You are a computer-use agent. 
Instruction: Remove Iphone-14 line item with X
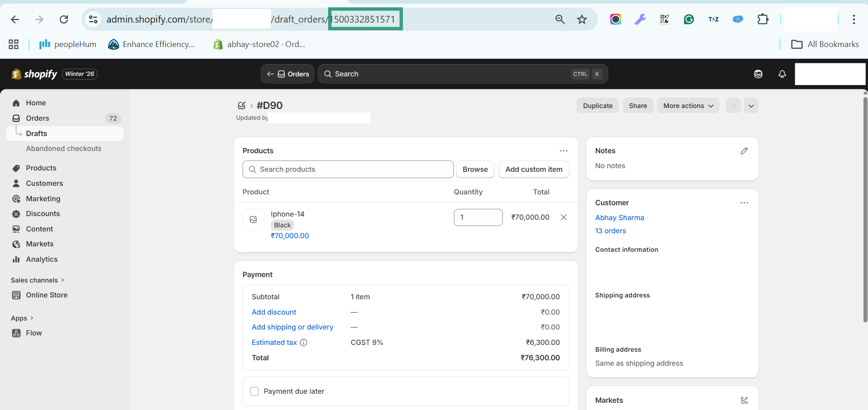(x=563, y=217)
